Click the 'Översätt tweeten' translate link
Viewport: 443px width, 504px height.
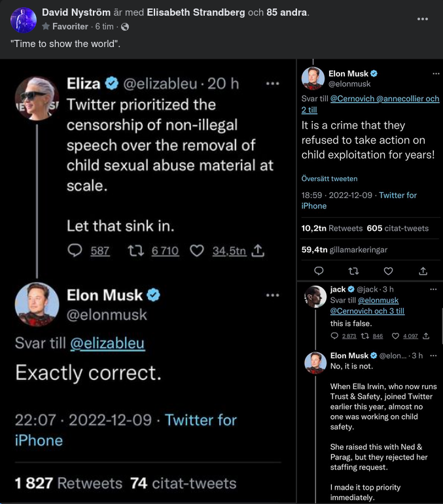[329, 178]
